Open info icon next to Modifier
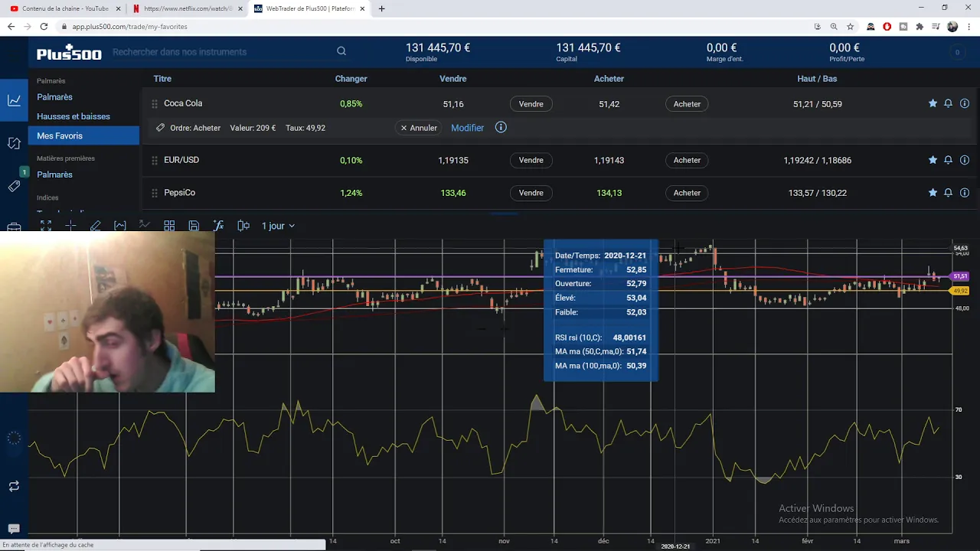Image resolution: width=980 pixels, height=551 pixels. tap(501, 127)
